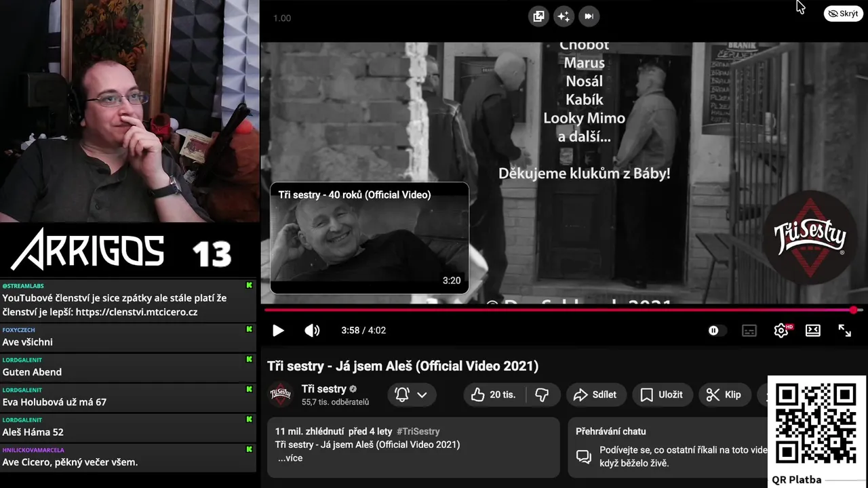Click the 3:58 / 4:02 time display

363,331
